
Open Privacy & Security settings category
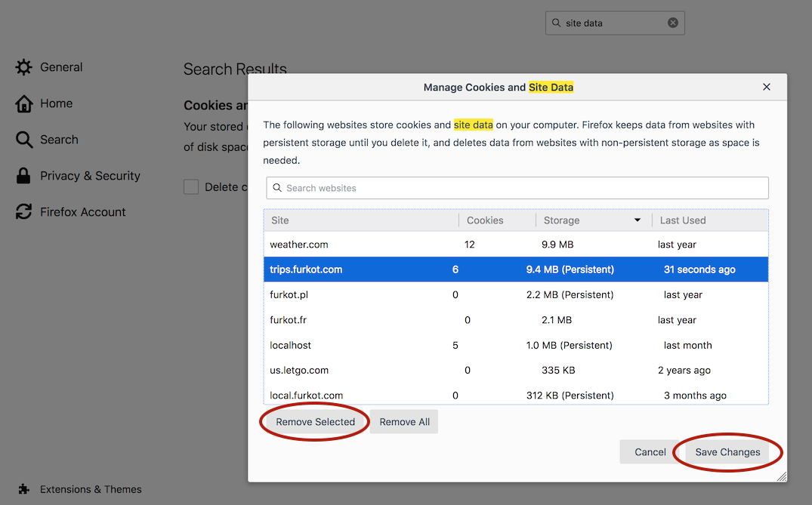(x=90, y=176)
